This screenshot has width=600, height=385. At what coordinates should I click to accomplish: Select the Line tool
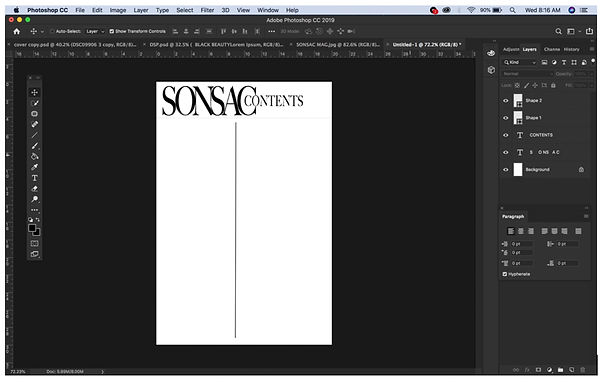[34, 135]
